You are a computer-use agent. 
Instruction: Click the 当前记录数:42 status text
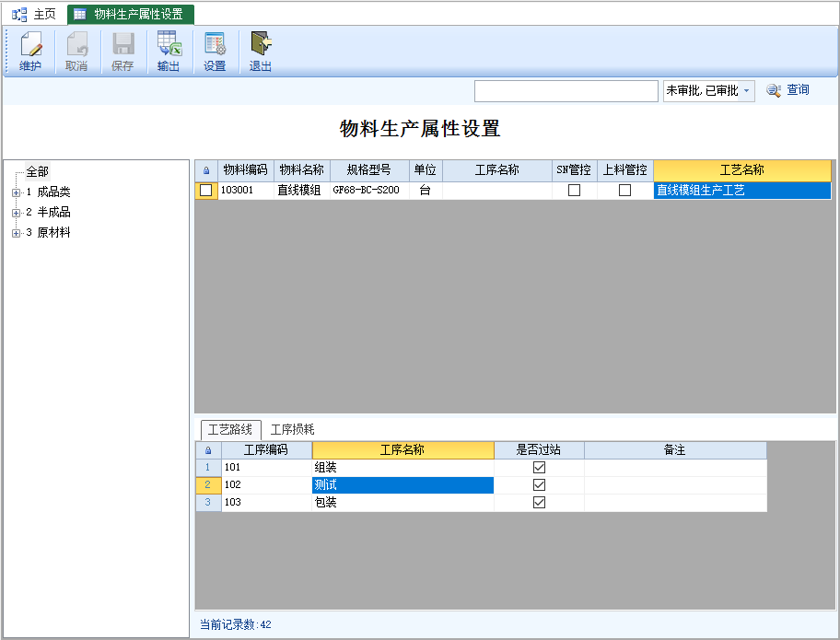point(236,624)
